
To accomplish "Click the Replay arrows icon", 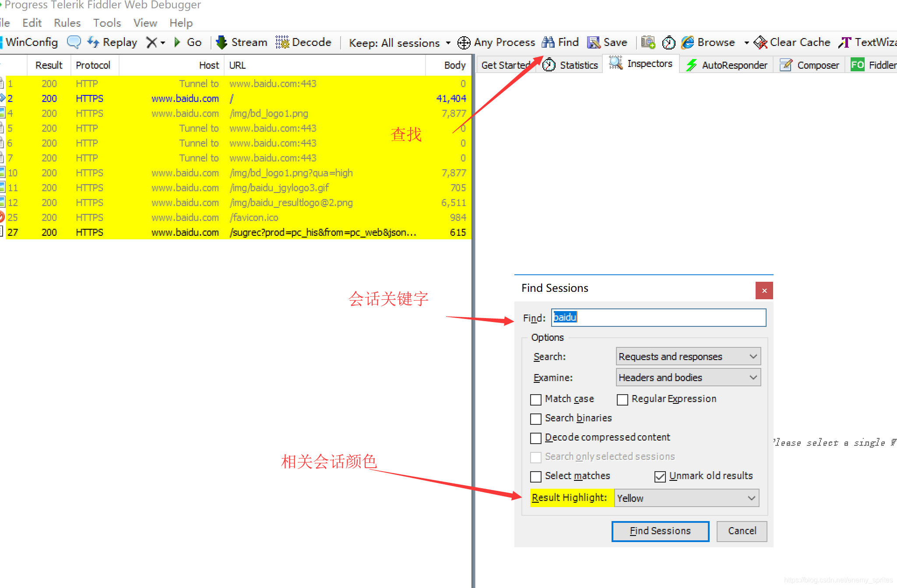I will click(x=93, y=42).
